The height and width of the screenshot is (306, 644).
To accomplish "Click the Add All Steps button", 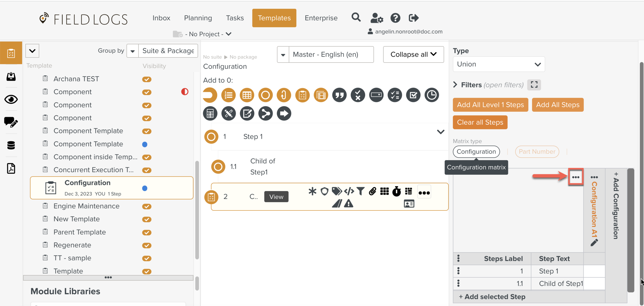I will pos(557,105).
